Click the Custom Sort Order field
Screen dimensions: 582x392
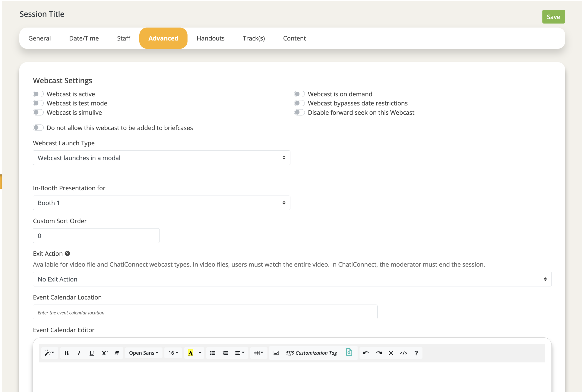pyautogui.click(x=96, y=236)
